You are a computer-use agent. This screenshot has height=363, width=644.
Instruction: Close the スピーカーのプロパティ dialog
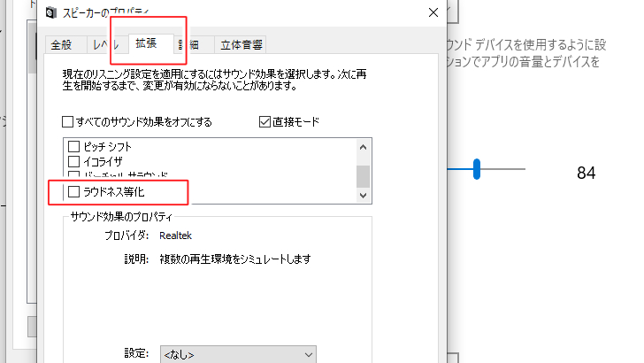click(x=433, y=12)
